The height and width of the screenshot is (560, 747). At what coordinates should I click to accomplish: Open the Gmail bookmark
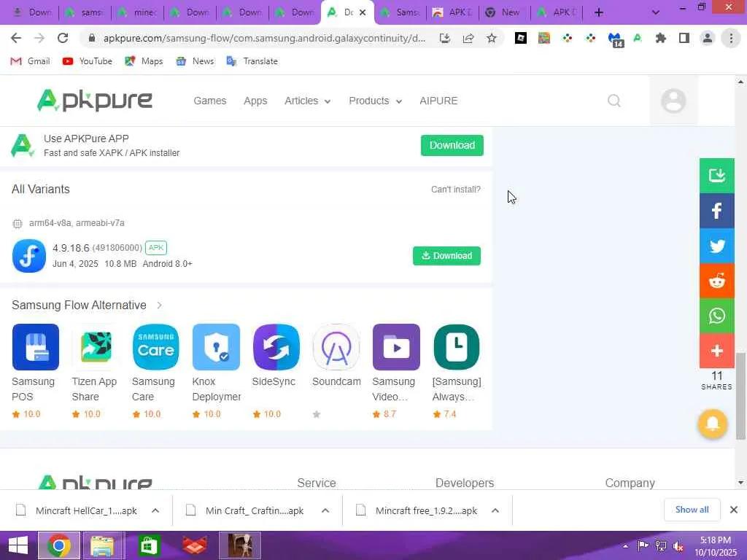click(x=31, y=61)
